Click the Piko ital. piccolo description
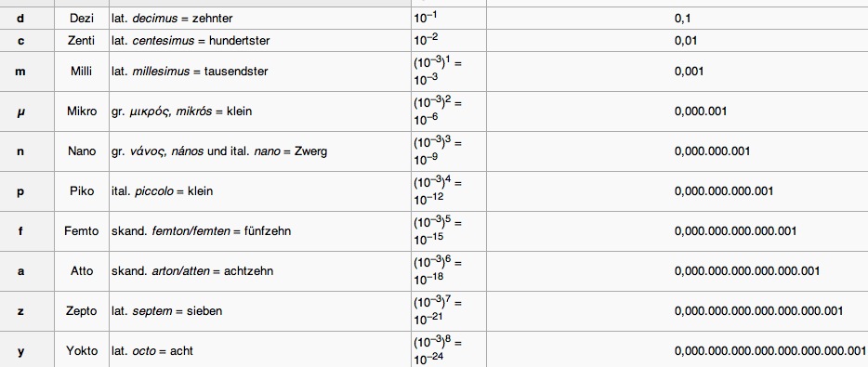Screen dimensions: 868x367 click(x=163, y=191)
